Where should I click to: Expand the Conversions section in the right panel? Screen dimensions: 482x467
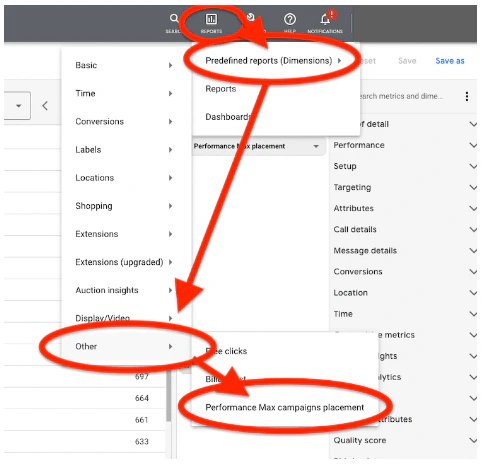(405, 272)
